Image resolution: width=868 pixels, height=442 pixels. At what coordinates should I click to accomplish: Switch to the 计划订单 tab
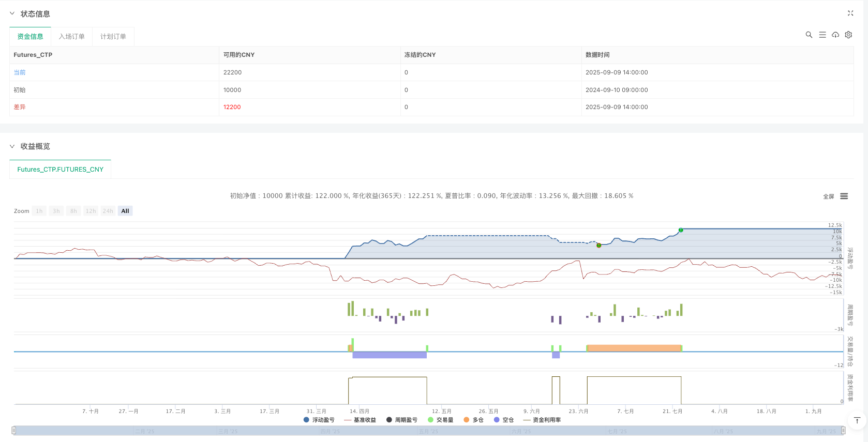113,37
